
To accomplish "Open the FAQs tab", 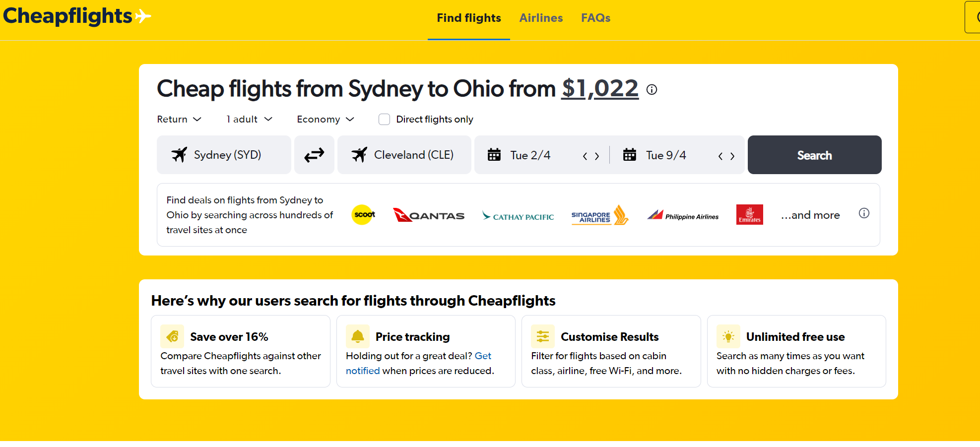I will point(595,18).
